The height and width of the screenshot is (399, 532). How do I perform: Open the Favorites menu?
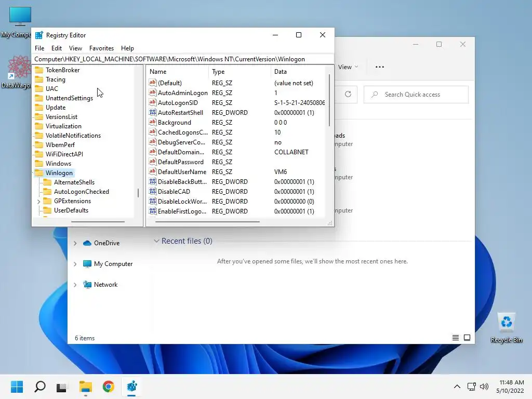[101, 48]
